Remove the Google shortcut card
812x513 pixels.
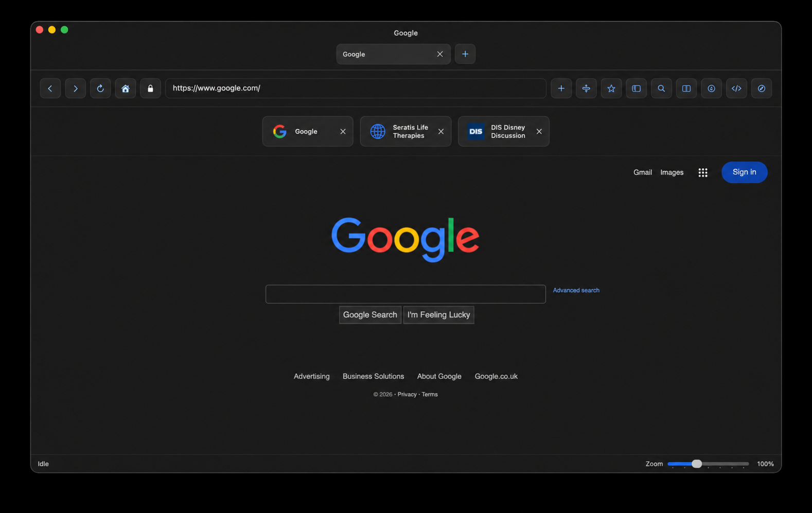coord(343,132)
